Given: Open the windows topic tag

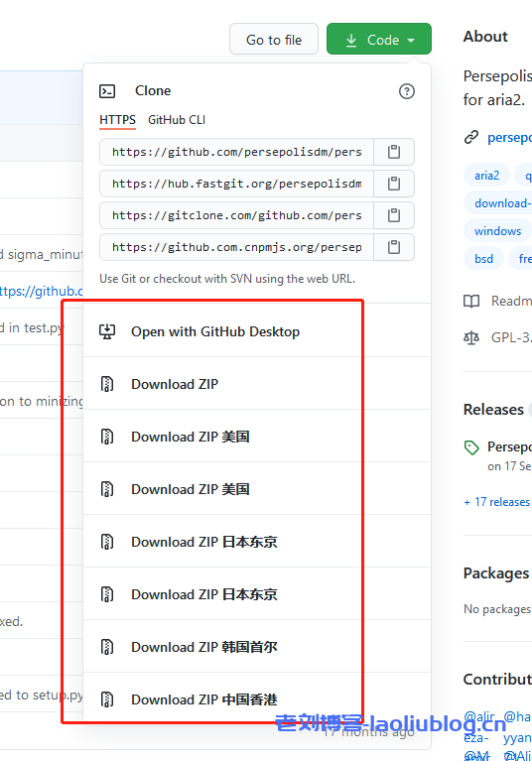Looking at the screenshot, I should click(497, 231).
